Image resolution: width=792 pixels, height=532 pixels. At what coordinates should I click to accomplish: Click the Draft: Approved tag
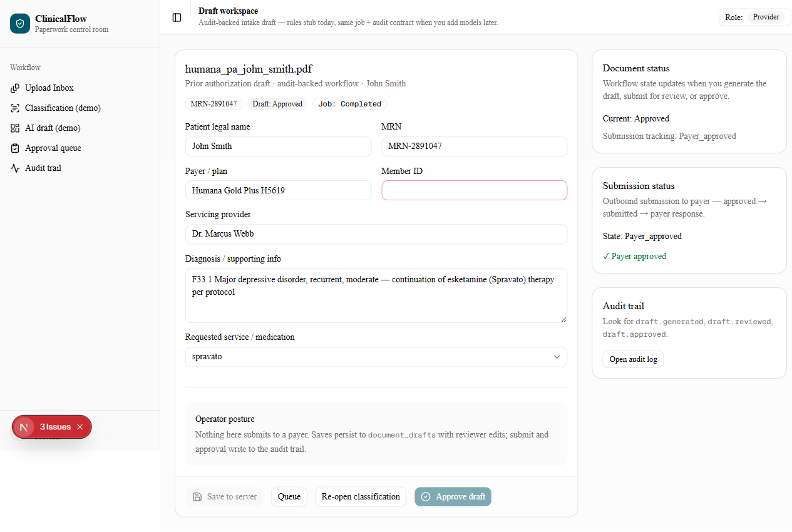click(x=277, y=104)
